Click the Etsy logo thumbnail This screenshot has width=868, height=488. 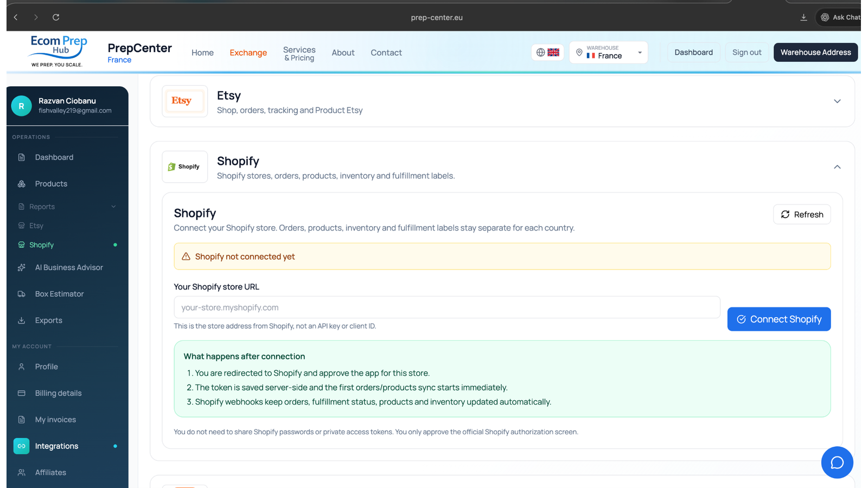[184, 101]
